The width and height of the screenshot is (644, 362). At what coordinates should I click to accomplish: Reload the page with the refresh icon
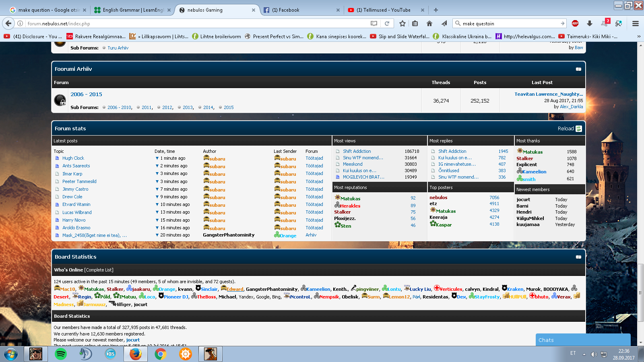pos(387,23)
